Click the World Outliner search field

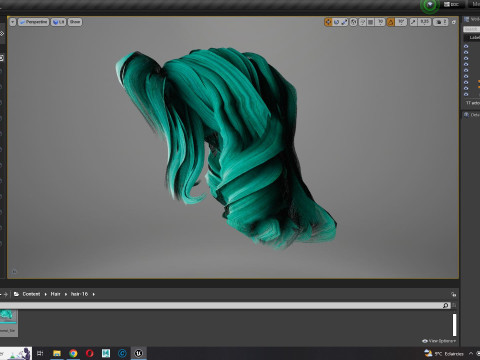(x=472, y=29)
